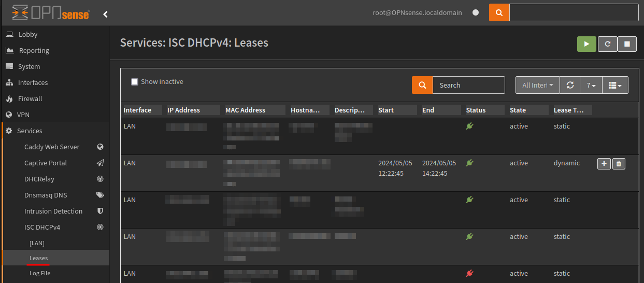
Task: Click the chart icon beside Reporting
Action: point(9,50)
